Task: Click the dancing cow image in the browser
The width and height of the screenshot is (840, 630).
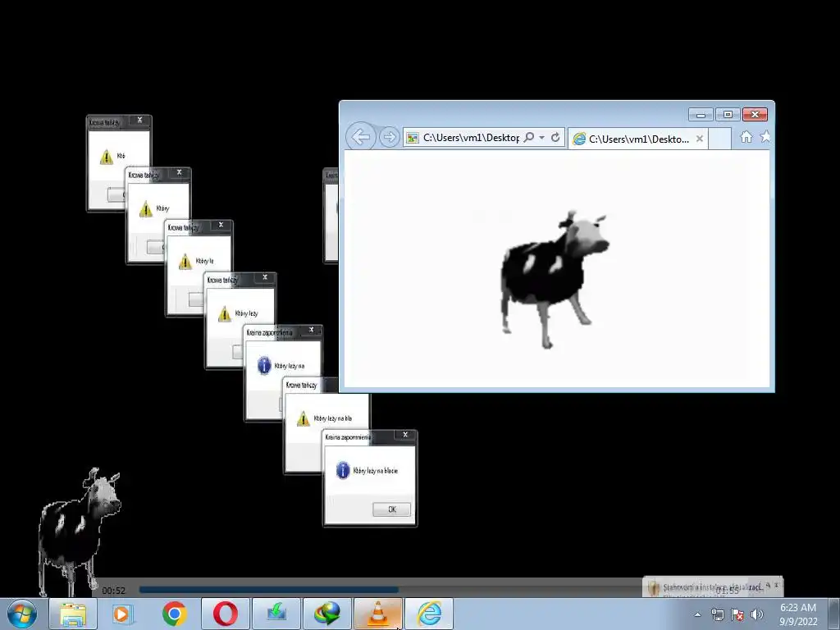Action: coord(554,279)
